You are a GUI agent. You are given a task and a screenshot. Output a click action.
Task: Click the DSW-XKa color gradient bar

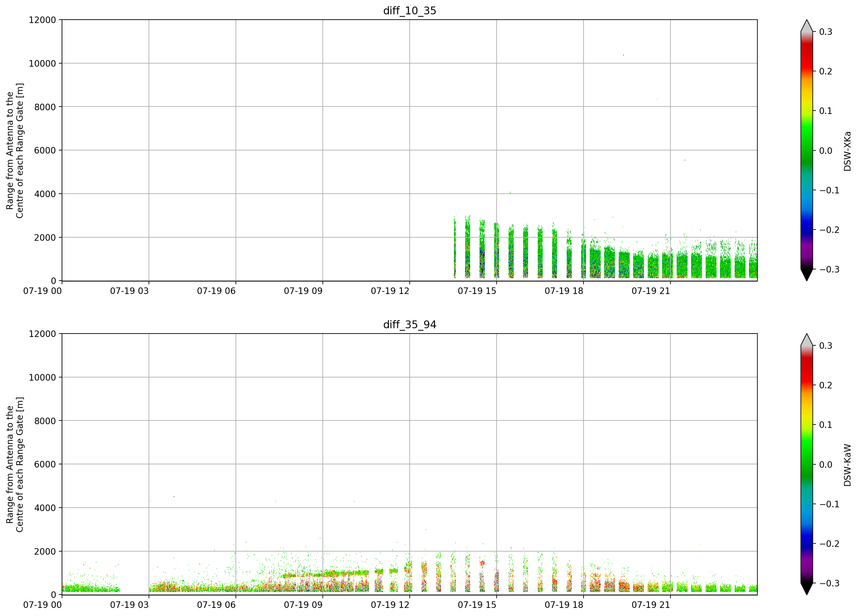coord(807,150)
